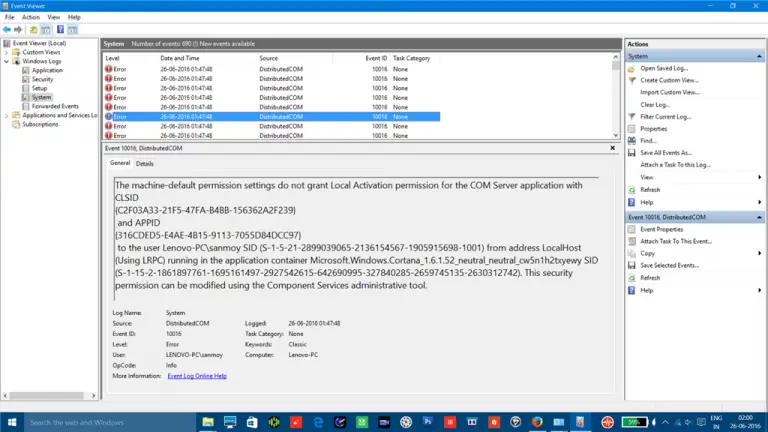Select Subscriptions in the tree
The width and height of the screenshot is (768, 432).
click(40, 124)
